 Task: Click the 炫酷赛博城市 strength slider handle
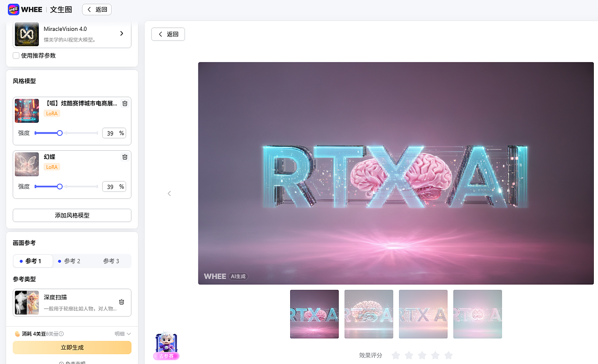coord(60,133)
